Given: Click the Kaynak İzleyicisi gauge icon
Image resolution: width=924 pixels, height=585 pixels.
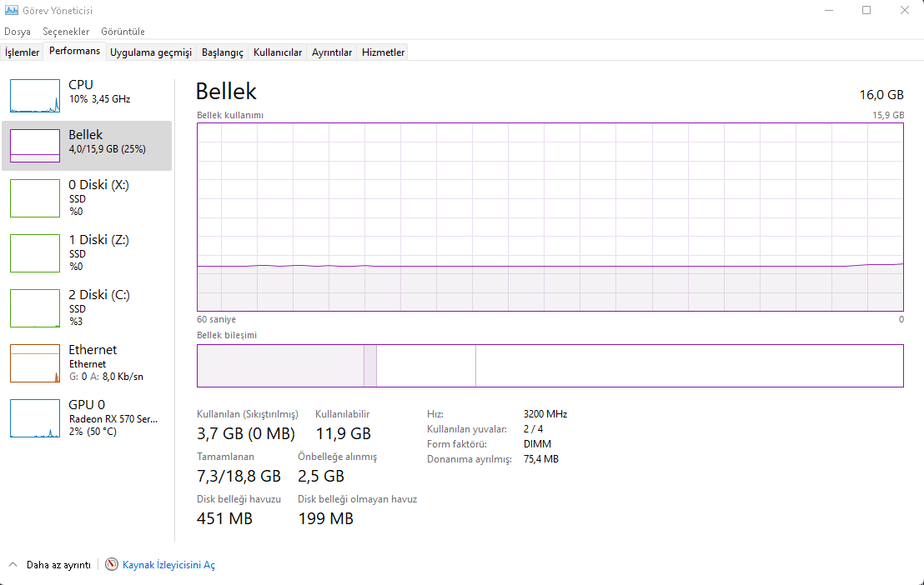Looking at the screenshot, I should point(112,564).
